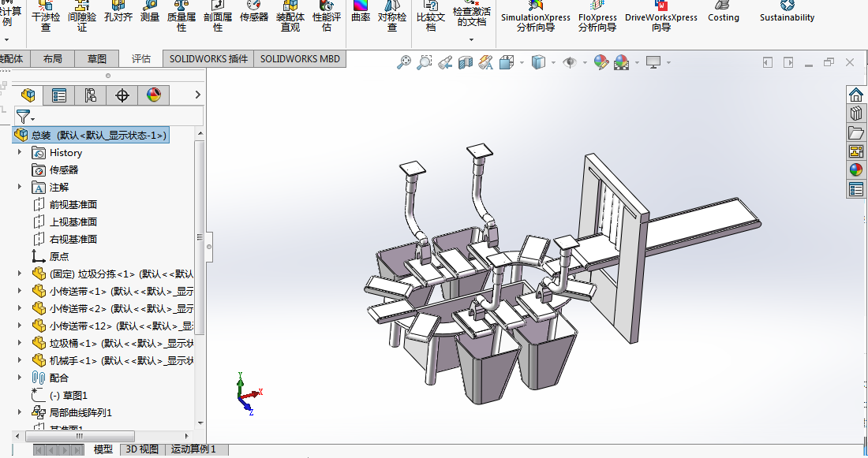
Task: Show more manager tabs chevron
Action: pyautogui.click(x=197, y=95)
